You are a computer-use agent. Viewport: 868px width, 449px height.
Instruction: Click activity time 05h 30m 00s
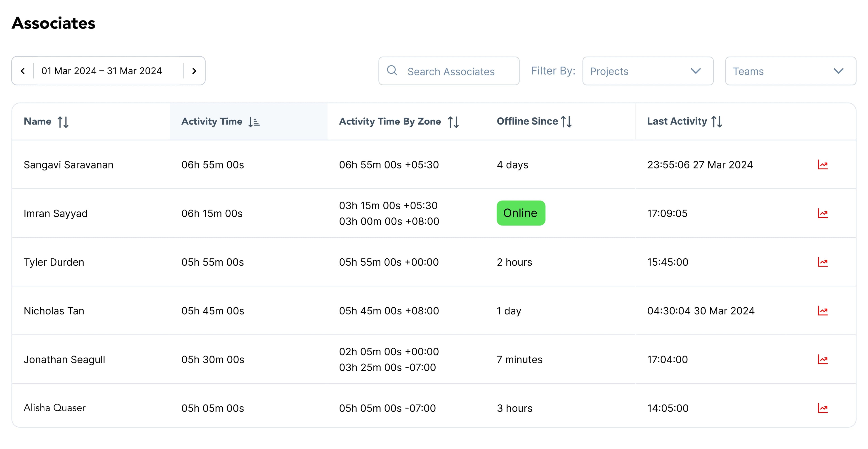(213, 360)
